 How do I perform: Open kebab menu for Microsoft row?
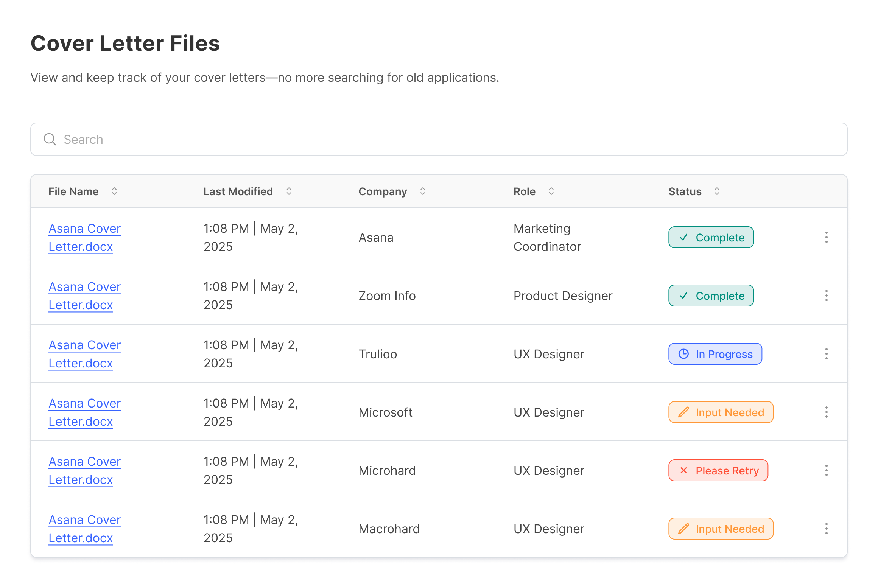826,412
